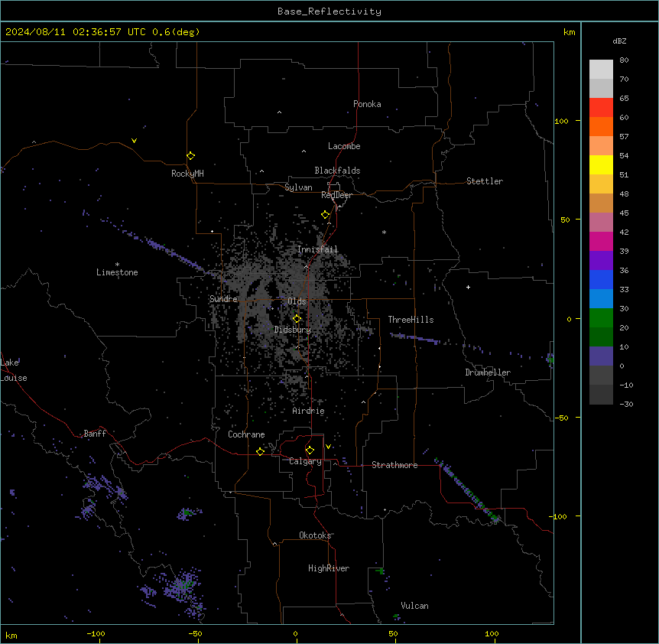This screenshot has height=644, width=659.
Task: Click the Lake Louise label
Action: (14, 370)
